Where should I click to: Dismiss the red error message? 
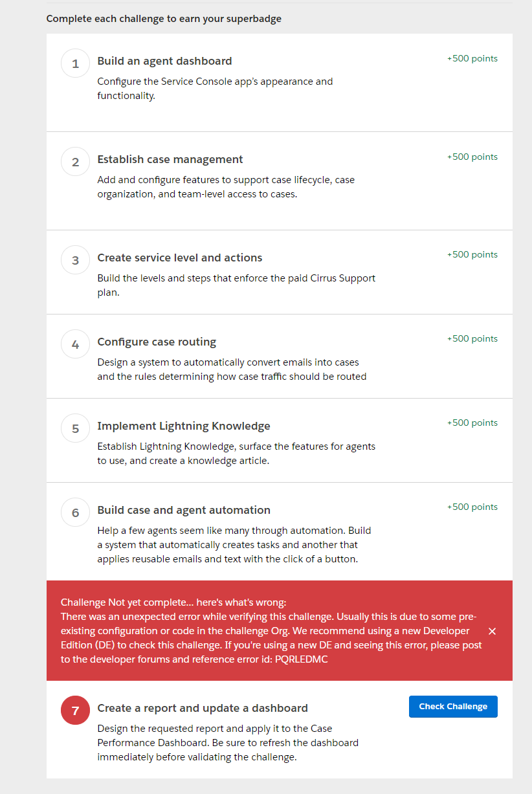click(x=492, y=631)
